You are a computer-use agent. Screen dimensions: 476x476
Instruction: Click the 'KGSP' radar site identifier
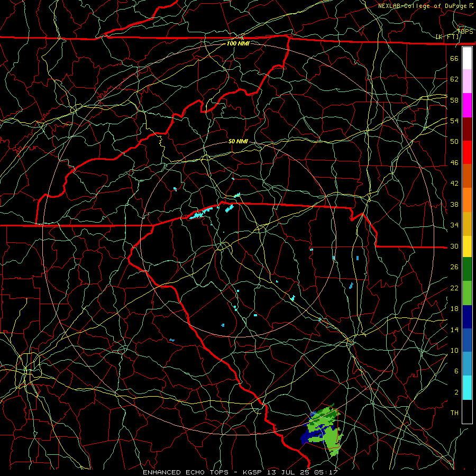point(253,472)
